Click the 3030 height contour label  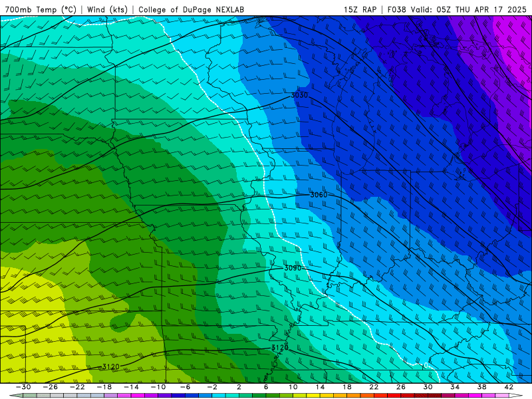coord(299,95)
